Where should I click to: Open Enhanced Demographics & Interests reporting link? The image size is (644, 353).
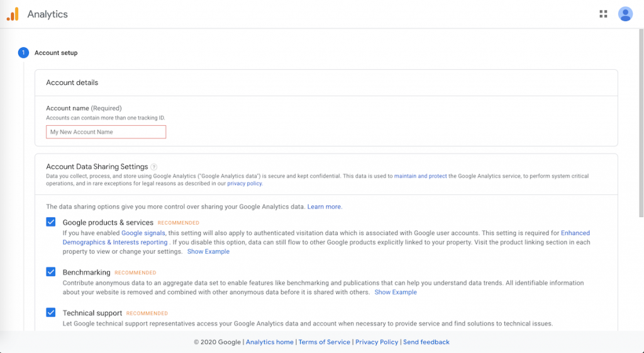[115, 242]
